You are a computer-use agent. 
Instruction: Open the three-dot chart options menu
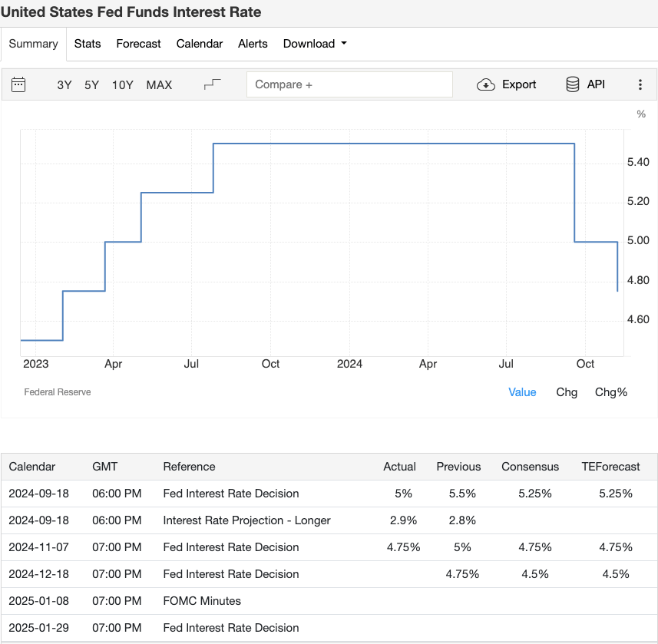pos(640,84)
